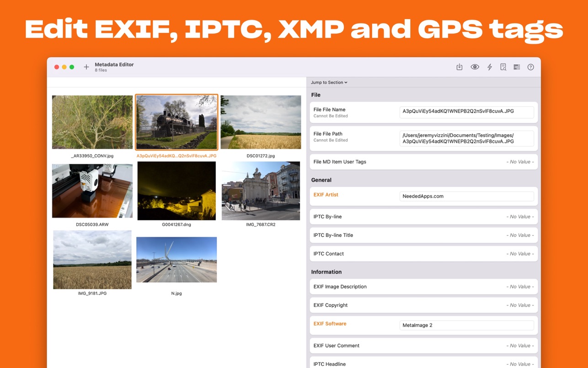
Task: Open the document search icon in toolbar
Action: point(503,67)
